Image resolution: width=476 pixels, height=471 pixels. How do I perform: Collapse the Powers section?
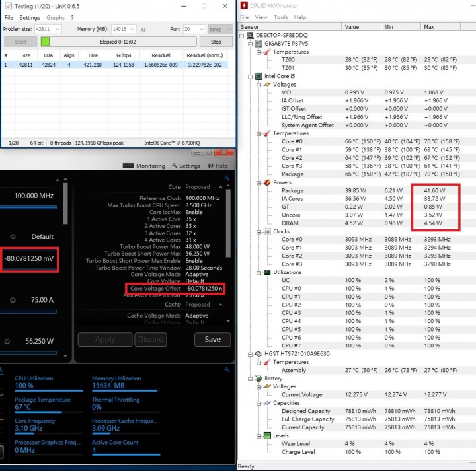pos(258,183)
